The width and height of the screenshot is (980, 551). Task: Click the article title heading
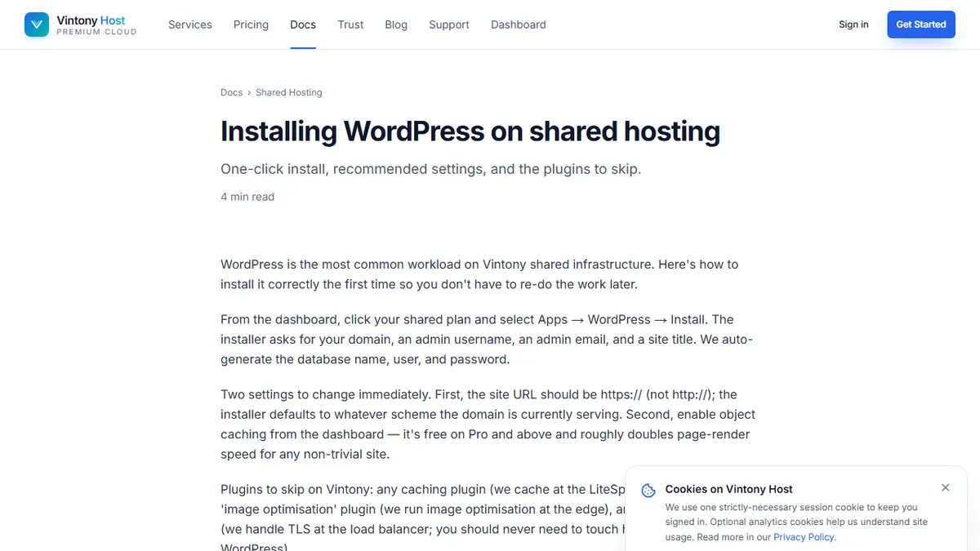pos(470,131)
